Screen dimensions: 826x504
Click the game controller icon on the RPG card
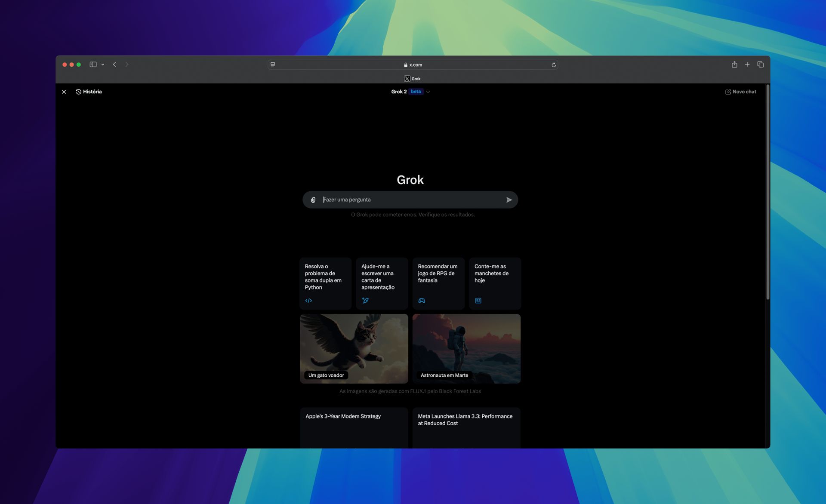point(422,300)
